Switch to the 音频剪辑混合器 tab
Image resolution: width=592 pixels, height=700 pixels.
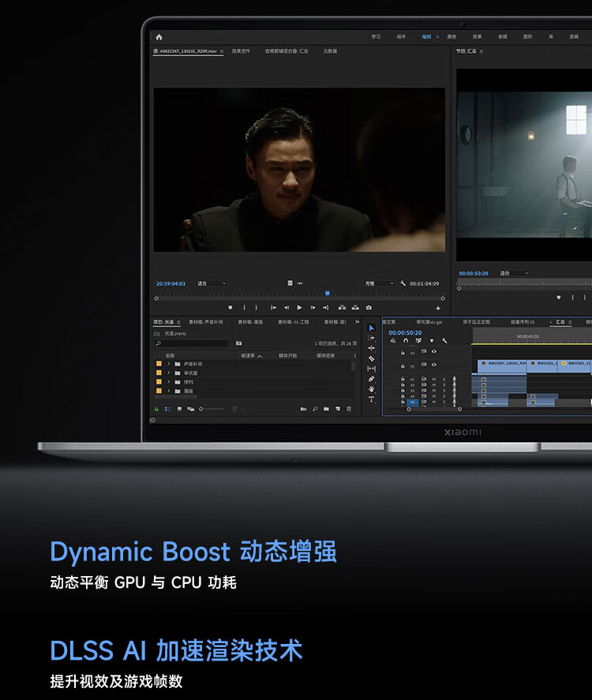coord(287,51)
